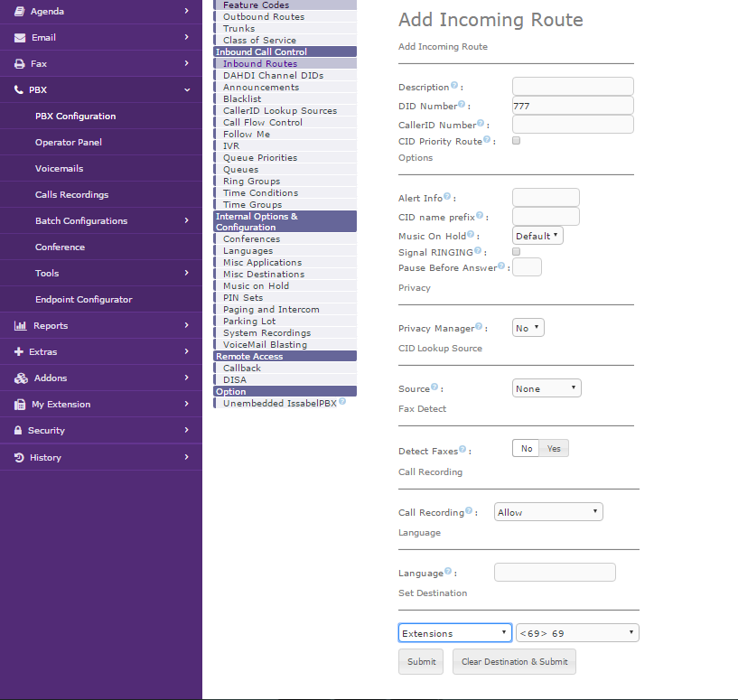Click the help icon next to Description
The image size is (738, 700).
coord(454,86)
